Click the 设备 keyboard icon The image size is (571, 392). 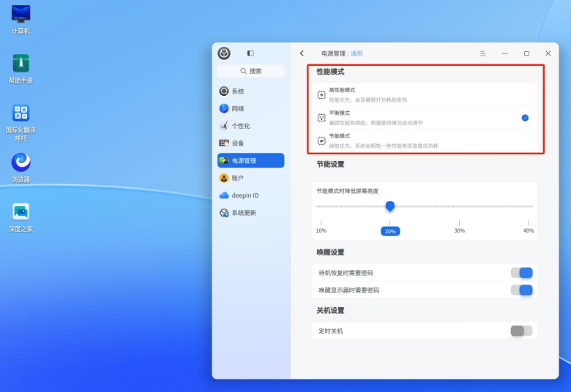click(x=224, y=143)
